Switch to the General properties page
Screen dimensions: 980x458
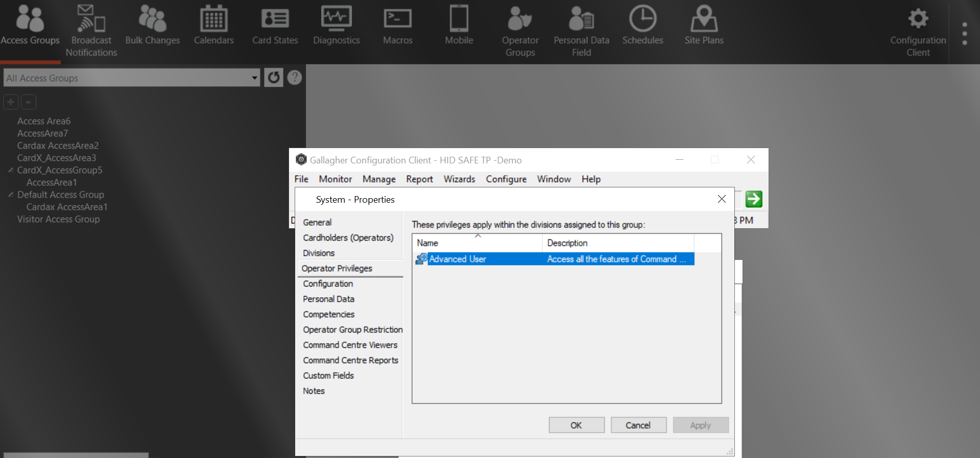(317, 223)
